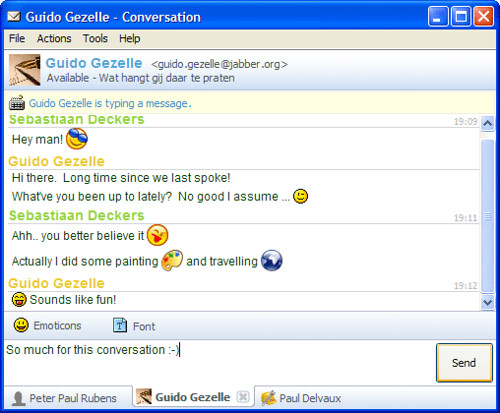Click the keyboard typing indicator icon
500x413 pixels.
[17, 103]
